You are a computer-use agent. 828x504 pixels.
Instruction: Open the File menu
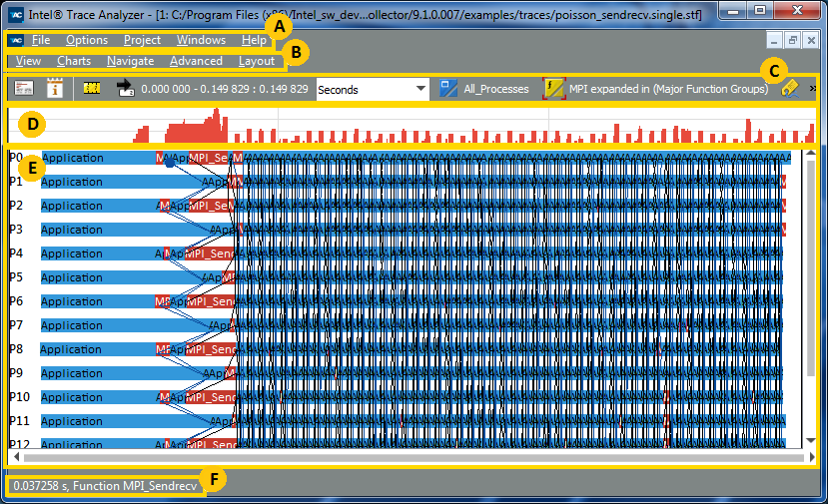click(41, 41)
